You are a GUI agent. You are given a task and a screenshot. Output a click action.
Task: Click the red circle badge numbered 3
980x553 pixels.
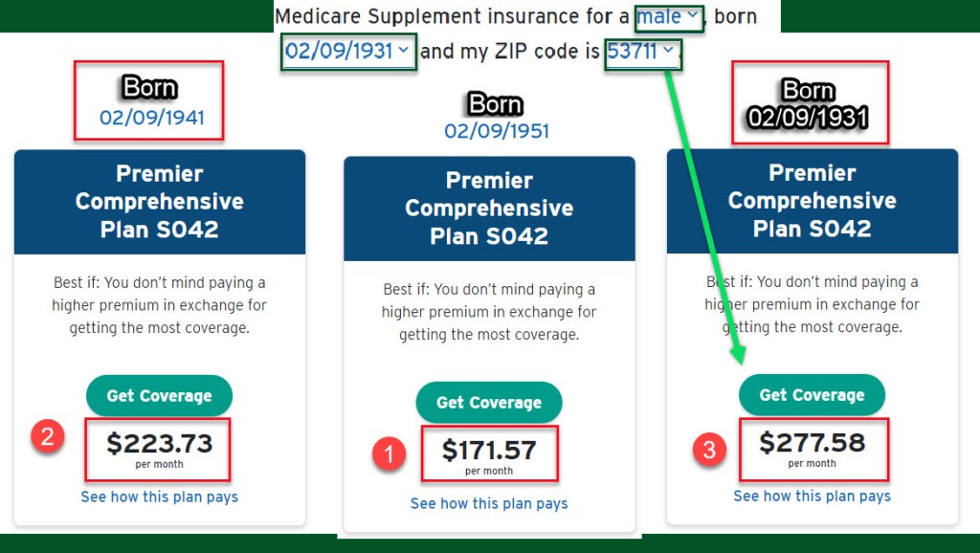[708, 451]
